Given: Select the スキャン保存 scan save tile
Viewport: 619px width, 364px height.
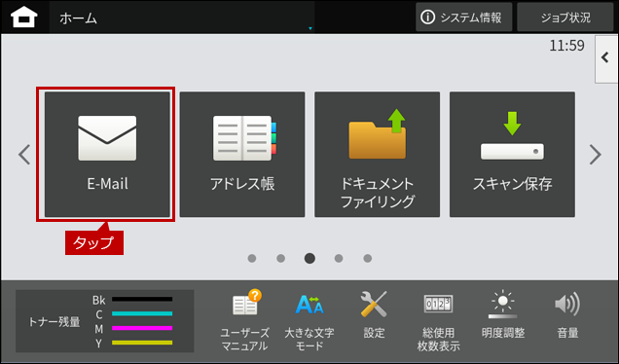Looking at the screenshot, I should [x=512, y=155].
